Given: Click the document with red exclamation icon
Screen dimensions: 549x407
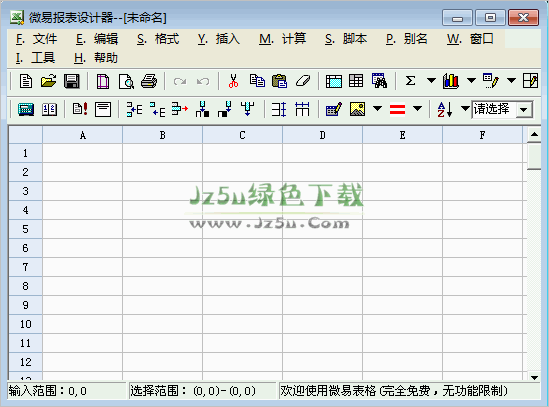Looking at the screenshot, I should click(80, 109).
